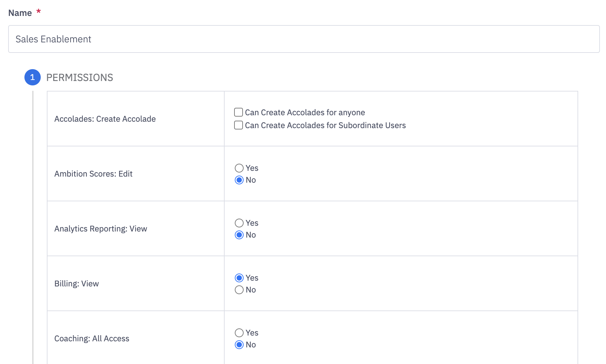Viewport: 606px width, 364px height.
Task: Click the Accolades: Create Accolade row label
Action: [x=105, y=119]
